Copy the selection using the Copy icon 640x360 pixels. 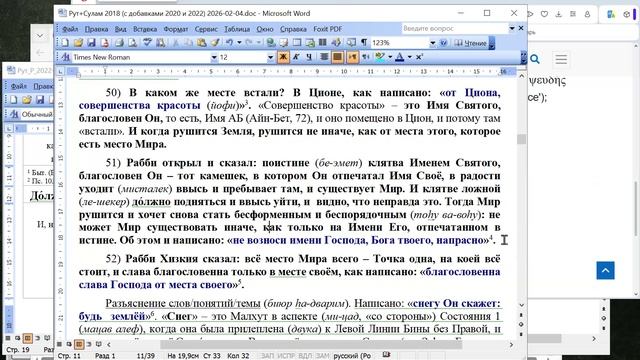188,42
